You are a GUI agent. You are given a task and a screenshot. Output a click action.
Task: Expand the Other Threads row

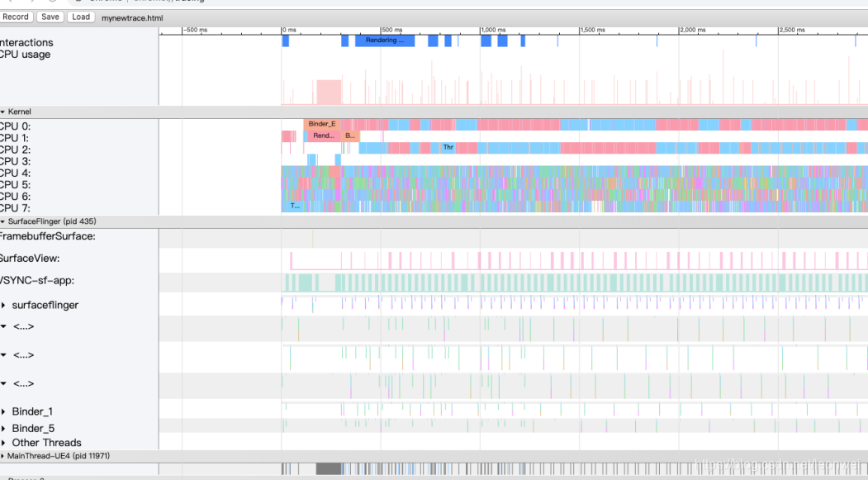coord(3,443)
